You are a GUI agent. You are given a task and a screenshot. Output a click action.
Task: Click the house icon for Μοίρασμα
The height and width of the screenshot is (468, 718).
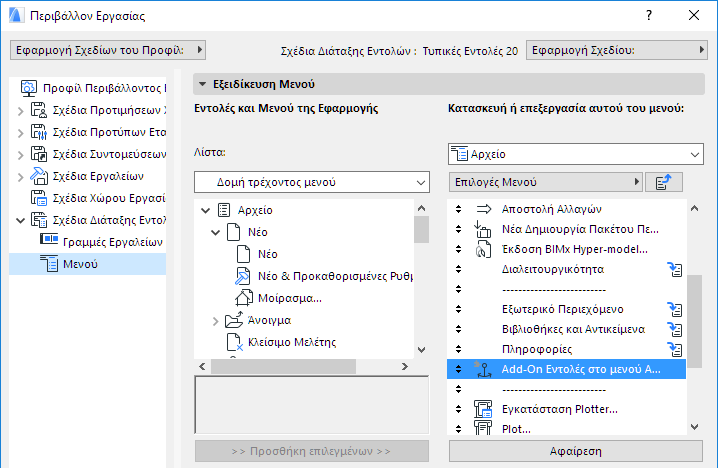pos(242,298)
